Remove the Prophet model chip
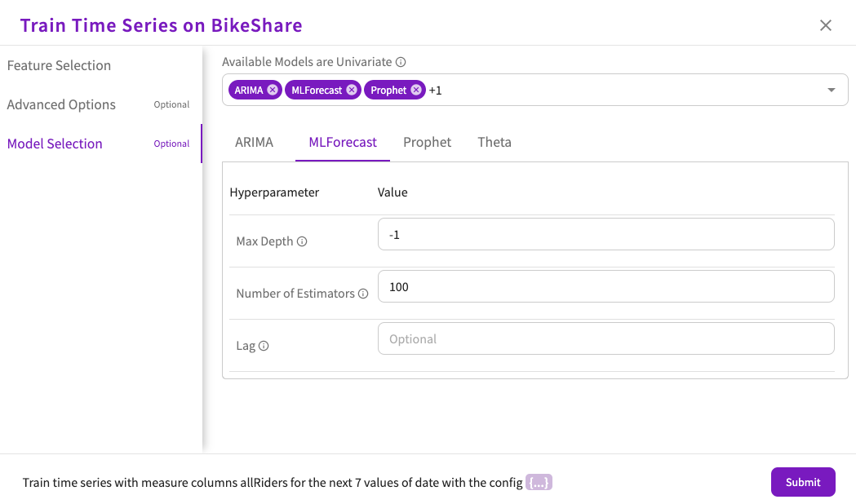 [x=416, y=90]
